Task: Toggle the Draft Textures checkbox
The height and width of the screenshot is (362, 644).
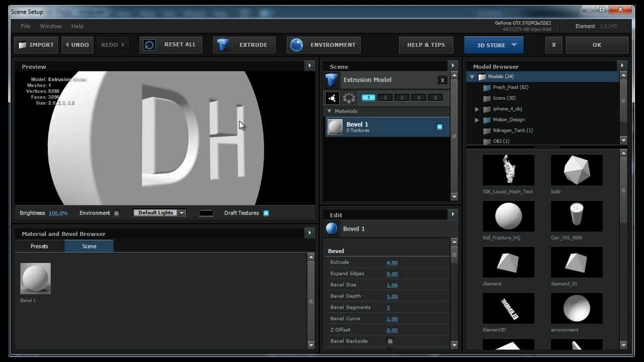Action: point(266,213)
